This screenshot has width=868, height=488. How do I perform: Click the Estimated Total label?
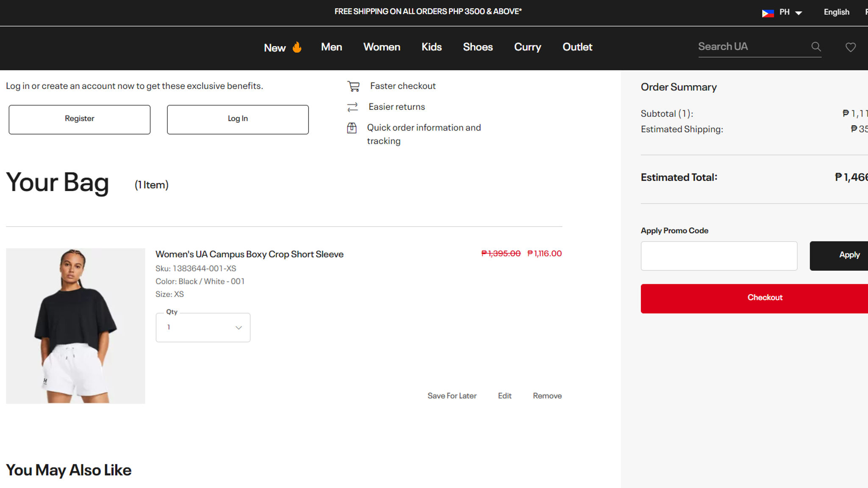point(679,177)
